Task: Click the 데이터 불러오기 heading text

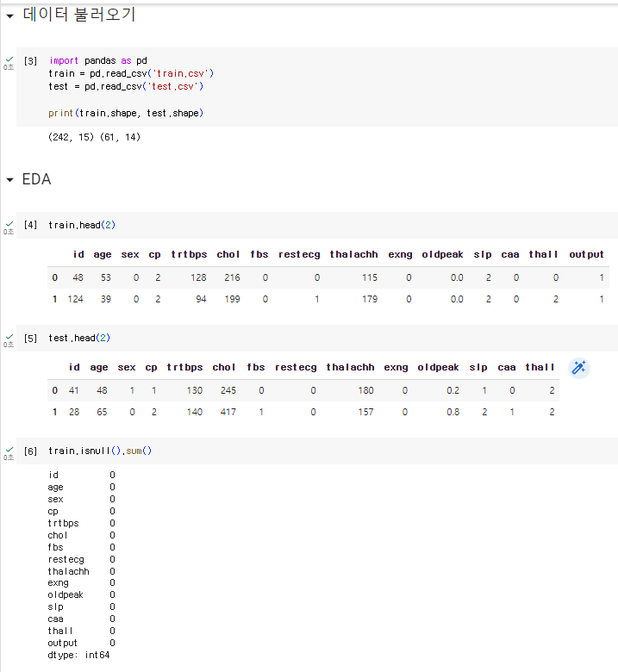Action: [79, 15]
